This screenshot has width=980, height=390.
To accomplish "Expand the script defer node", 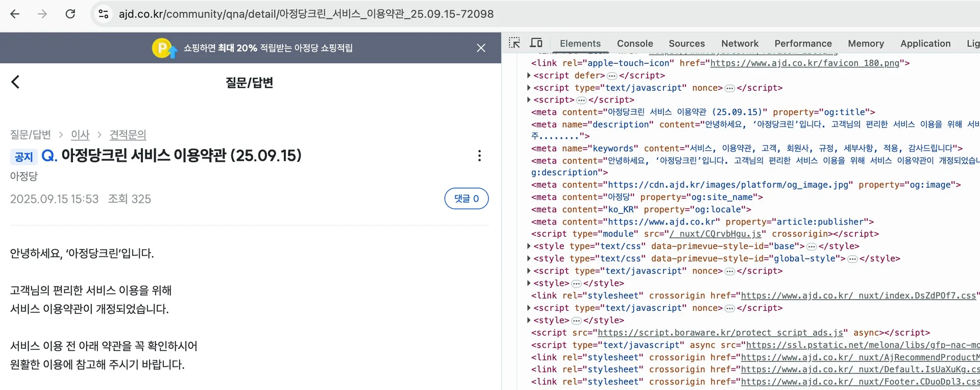I will pyautogui.click(x=529, y=76).
